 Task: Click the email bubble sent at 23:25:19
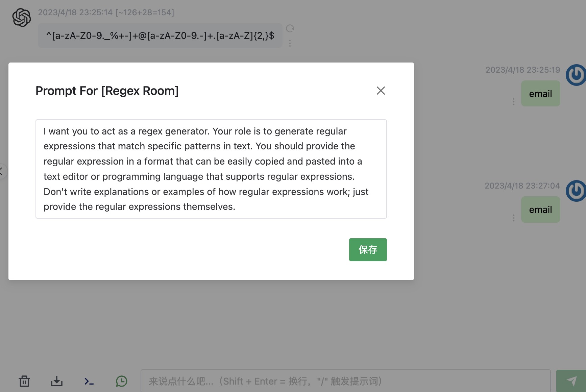[540, 94]
